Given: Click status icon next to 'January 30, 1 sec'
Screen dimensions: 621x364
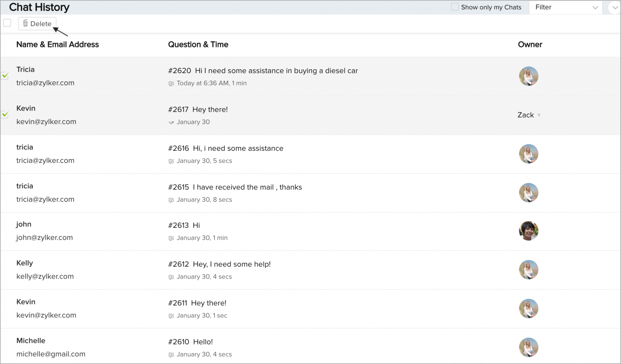Looking at the screenshot, I should (171, 316).
